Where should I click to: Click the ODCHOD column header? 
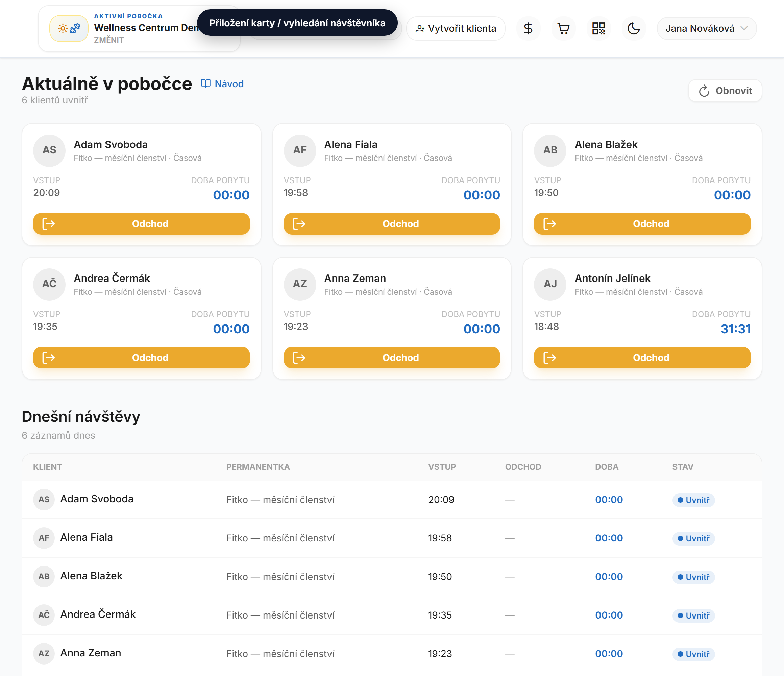point(523,467)
